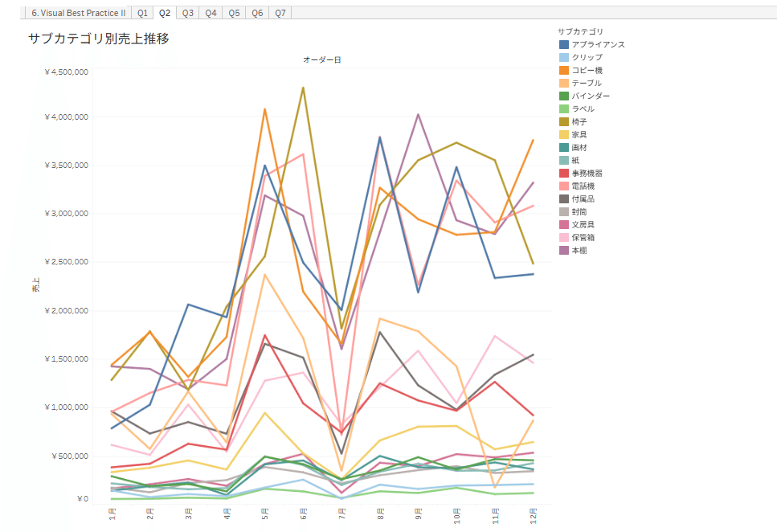Viewport: 777px width, 532px height.
Task: Click the 事務機器 red legend swatch
Action: [x=564, y=173]
